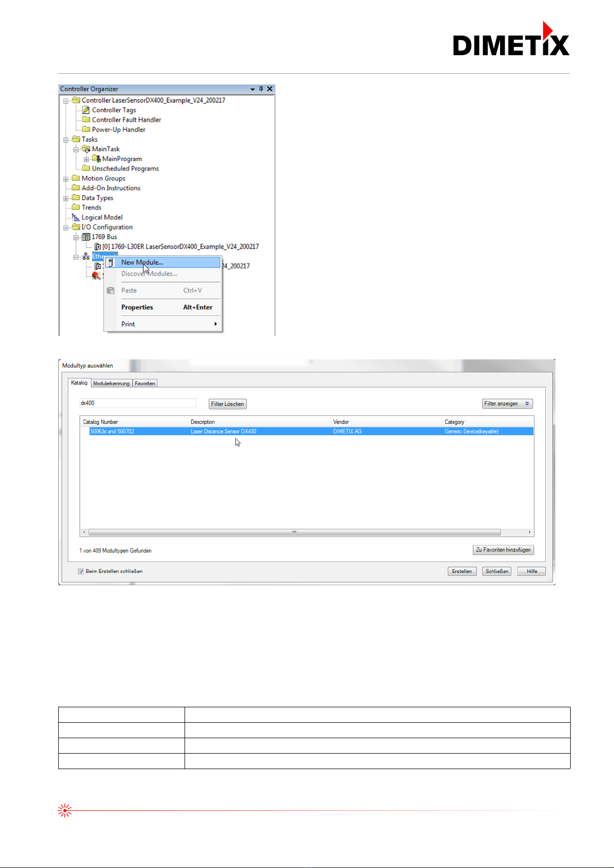Expand the Data Types node
614x868 pixels.
(x=66, y=198)
